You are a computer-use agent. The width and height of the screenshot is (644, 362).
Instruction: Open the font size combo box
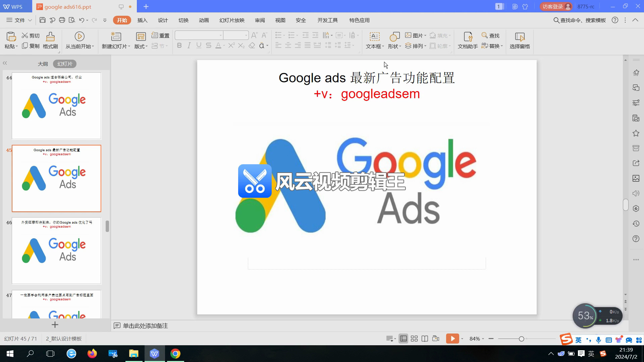pyautogui.click(x=236, y=35)
